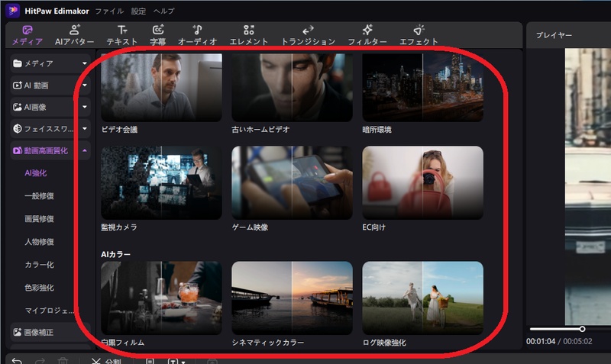Screen dimensions: 611x364
Task: Open the ヘルプ menu
Action: click(x=163, y=11)
